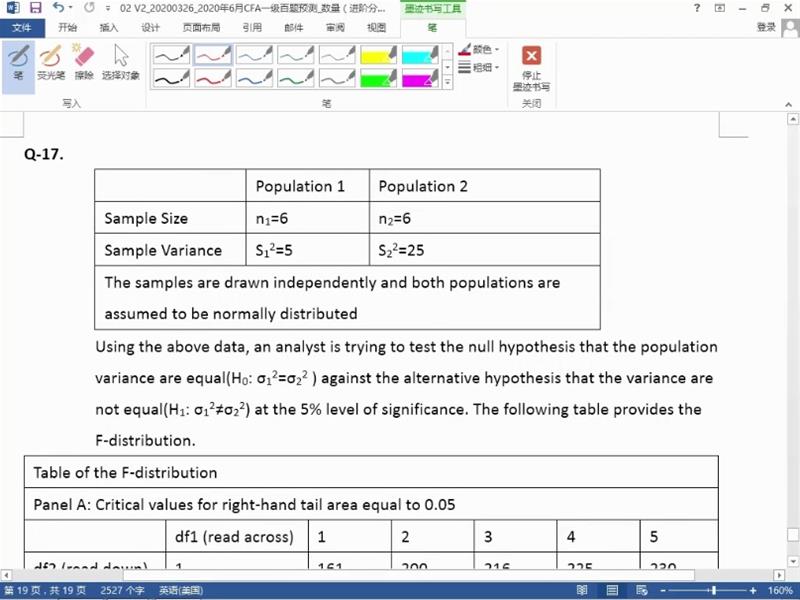This screenshot has height=600, width=800.
Task: Choose the green highlighter pen
Action: point(378,78)
